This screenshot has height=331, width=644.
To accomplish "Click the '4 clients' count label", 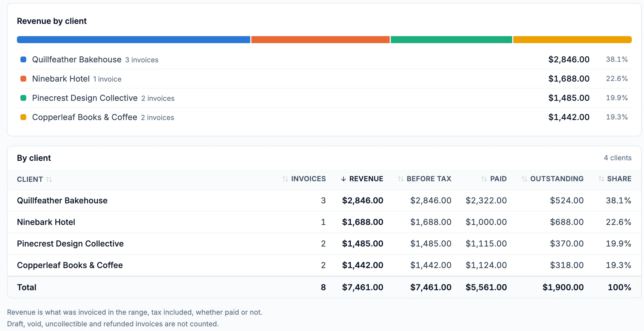I will tap(617, 158).
